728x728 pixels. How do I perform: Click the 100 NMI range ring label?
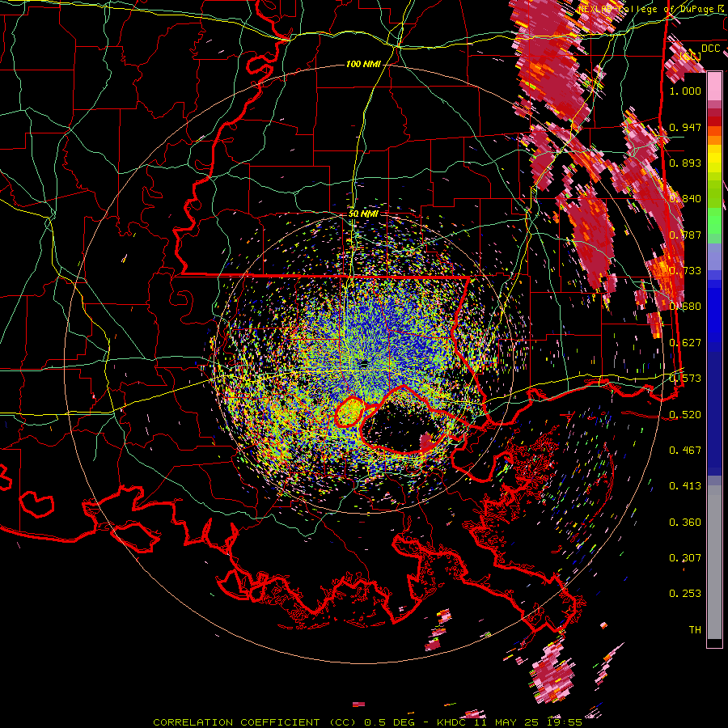[x=363, y=64]
